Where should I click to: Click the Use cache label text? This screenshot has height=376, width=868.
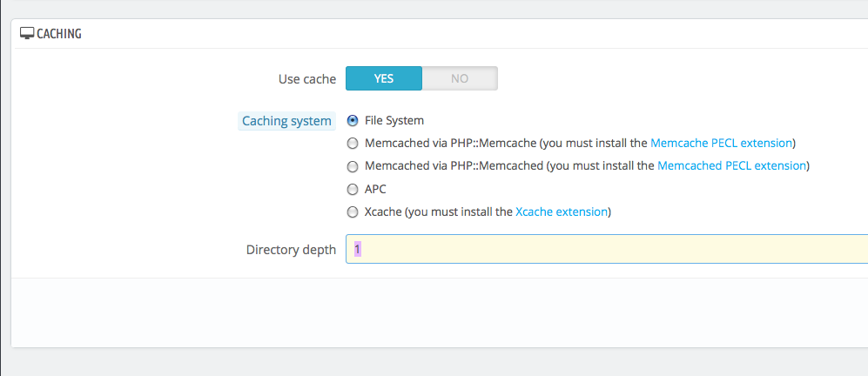[x=307, y=79]
